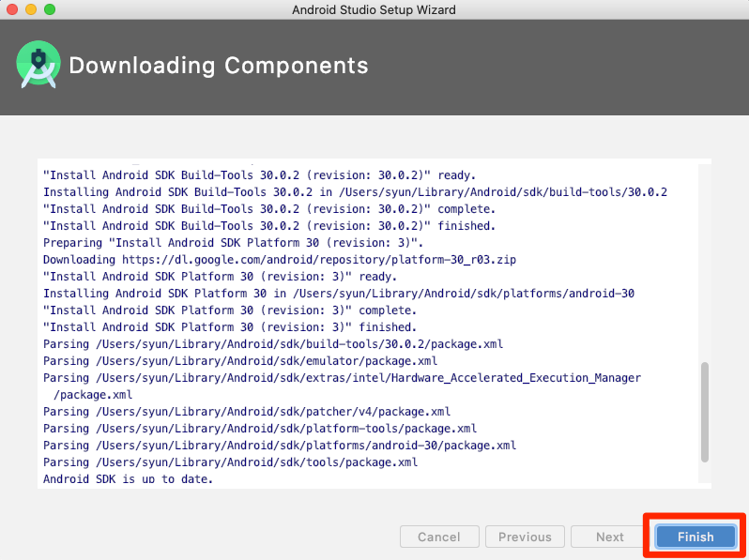Image resolution: width=749 pixels, height=560 pixels.
Task: Click the SDK Platform 30 "complete." line
Action: (230, 310)
